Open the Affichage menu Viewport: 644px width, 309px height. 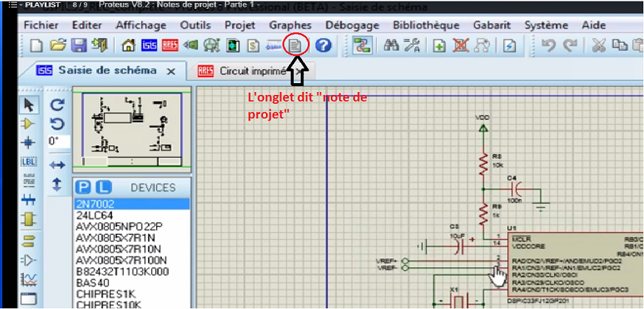point(141,26)
